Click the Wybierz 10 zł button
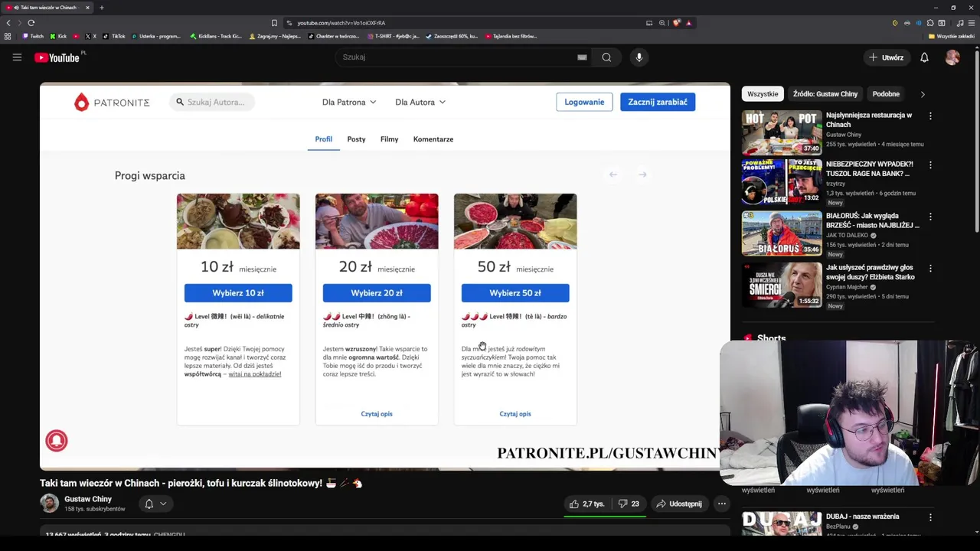The width and height of the screenshot is (980, 551). [x=238, y=293]
